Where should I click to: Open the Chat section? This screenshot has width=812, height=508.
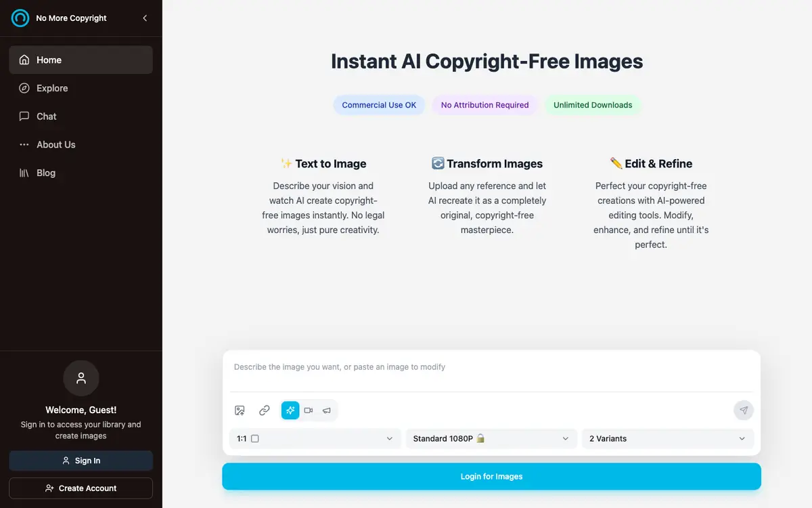pos(81,117)
